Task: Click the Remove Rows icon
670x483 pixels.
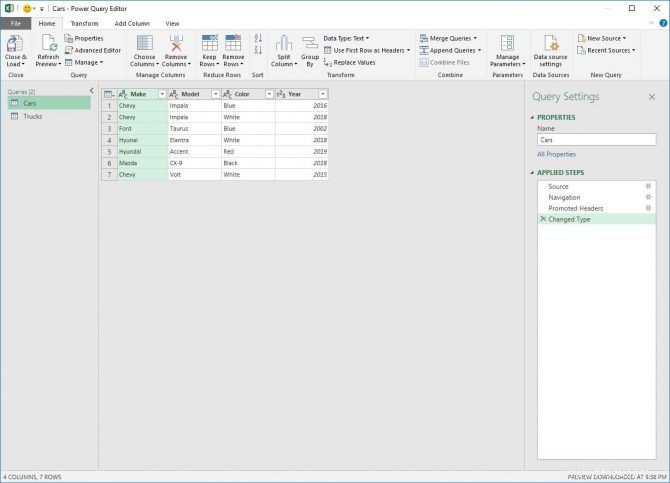Action: (233, 43)
